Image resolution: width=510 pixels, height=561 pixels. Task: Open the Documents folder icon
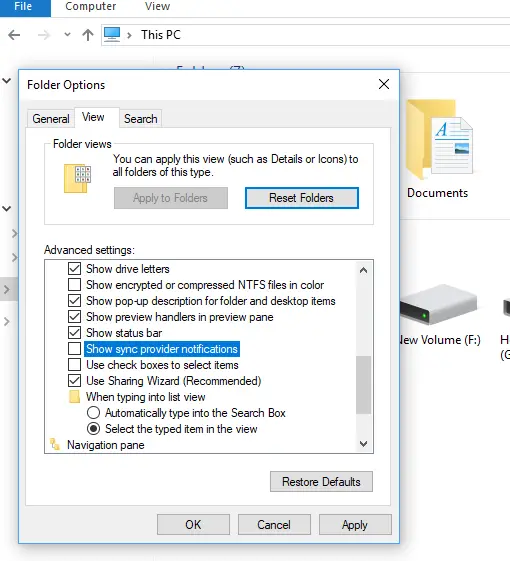[439, 140]
